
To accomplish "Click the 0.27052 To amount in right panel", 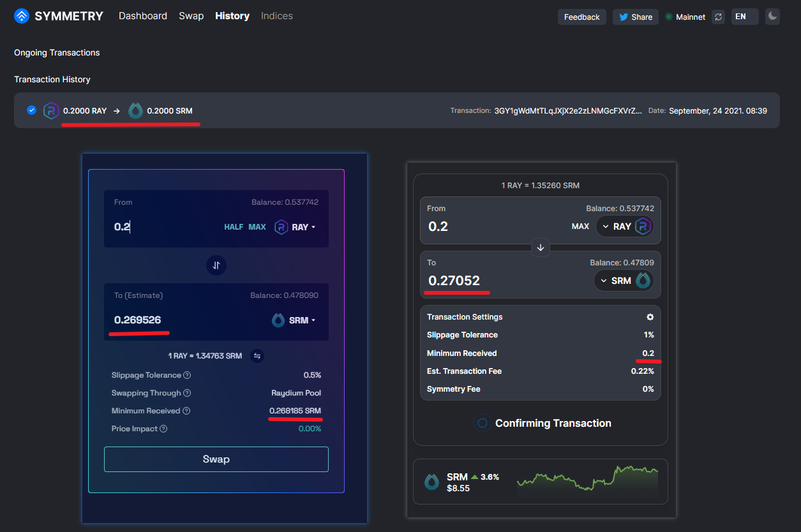I will [x=454, y=281].
